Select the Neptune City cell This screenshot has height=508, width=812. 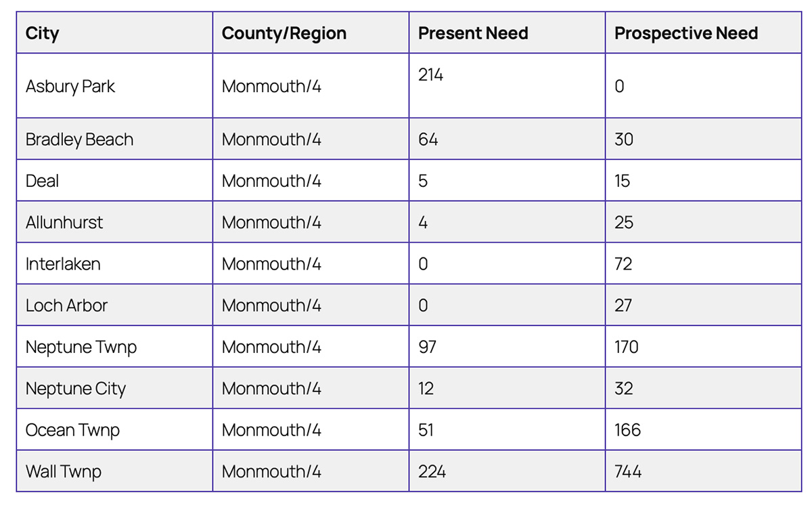pos(76,389)
